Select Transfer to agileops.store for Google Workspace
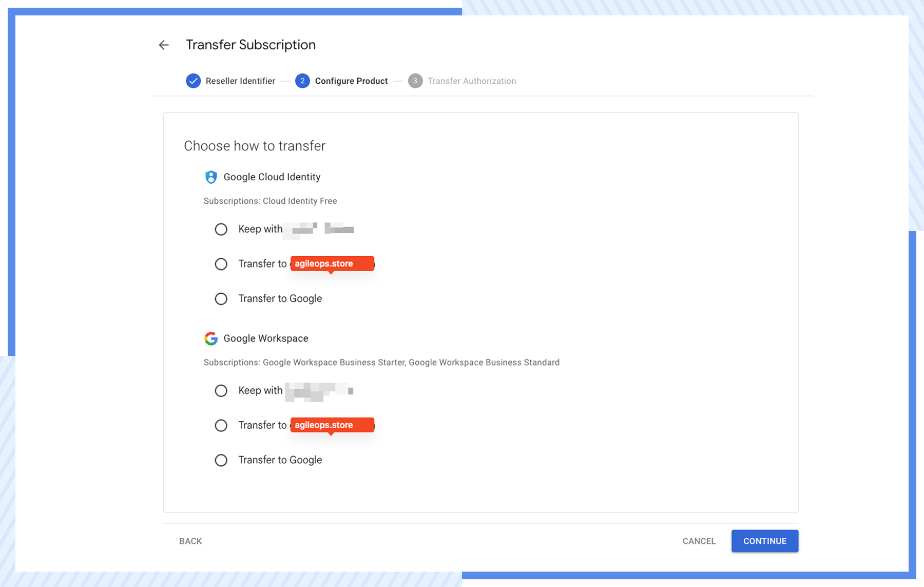The image size is (924, 587). 221,426
